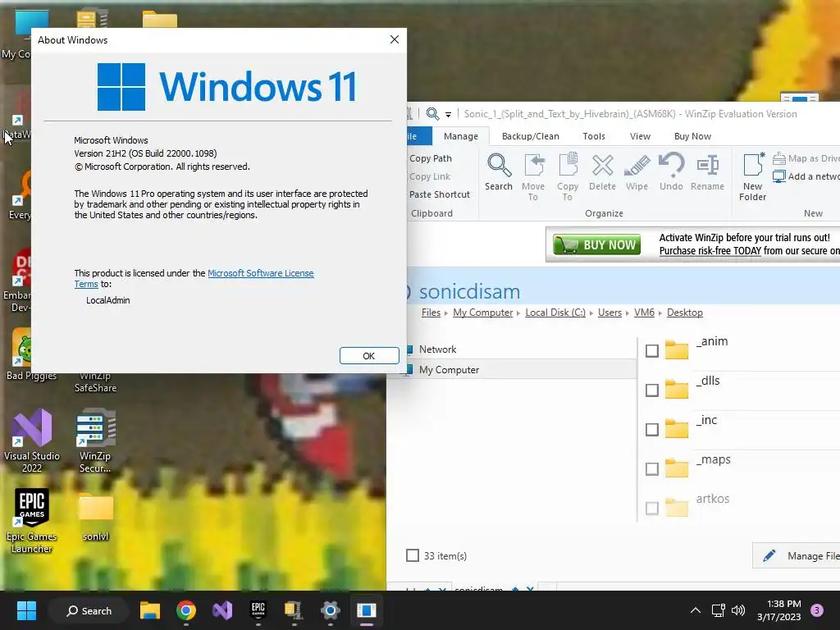The width and height of the screenshot is (840, 630).
Task: Click the Desktop breadcrumb link
Action: 685,313
